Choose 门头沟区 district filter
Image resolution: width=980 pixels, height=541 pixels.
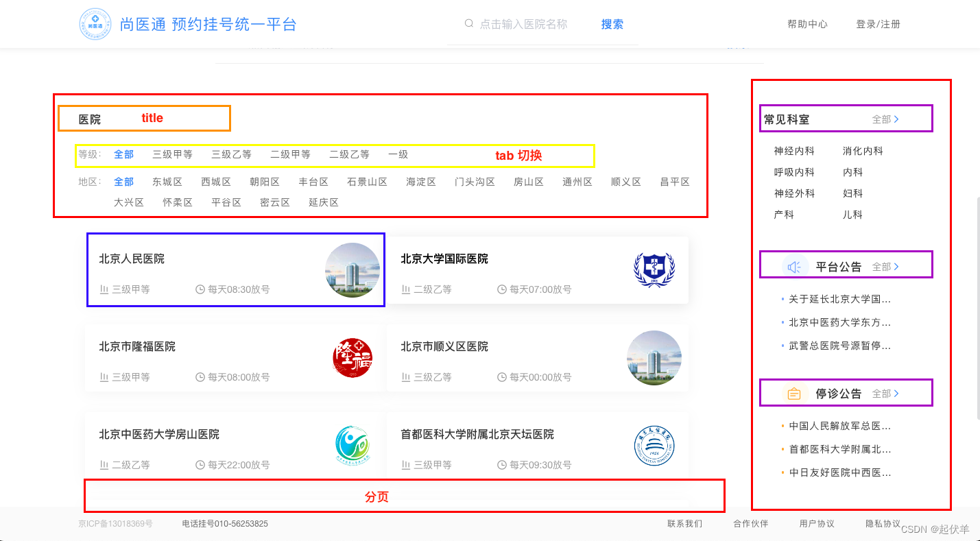point(475,182)
